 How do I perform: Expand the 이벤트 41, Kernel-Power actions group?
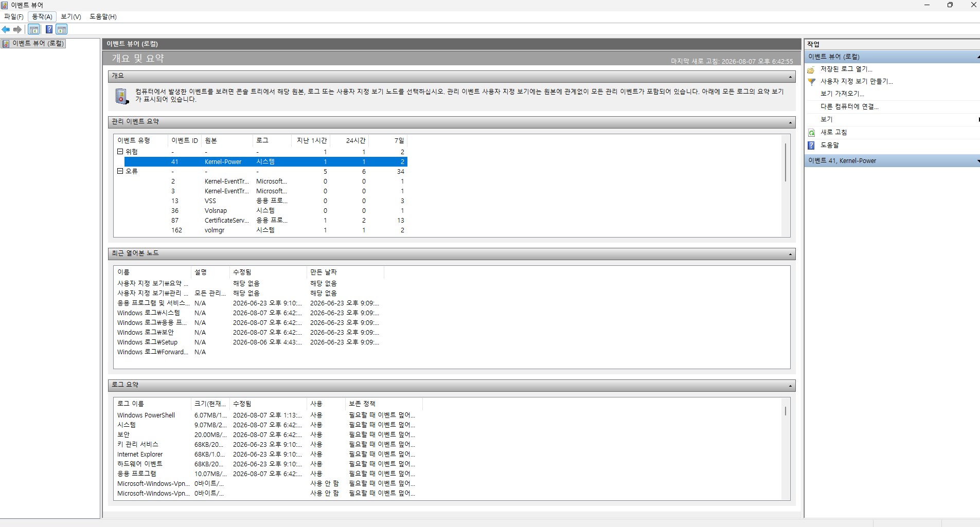pos(977,161)
